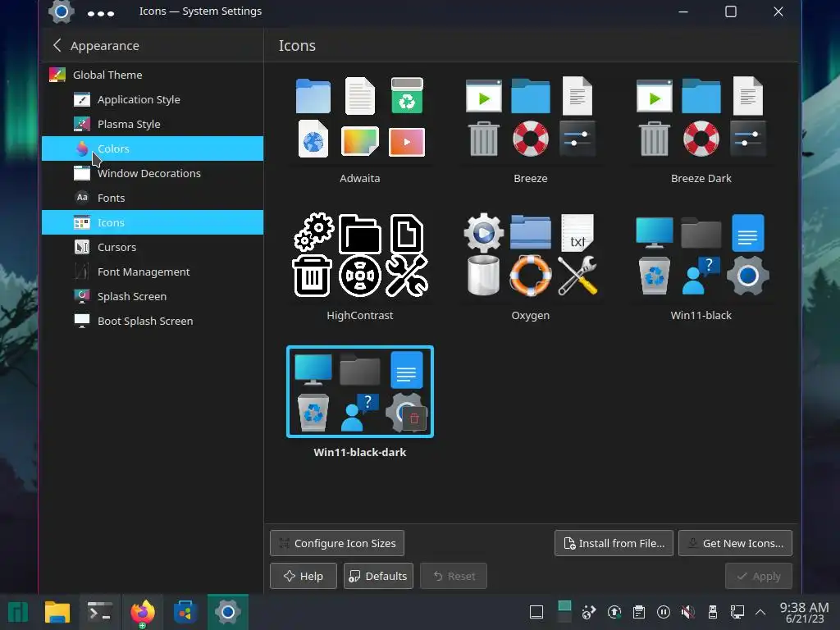This screenshot has width=840, height=630.
Task: Open Firefox from the taskbar
Action: 142,612
